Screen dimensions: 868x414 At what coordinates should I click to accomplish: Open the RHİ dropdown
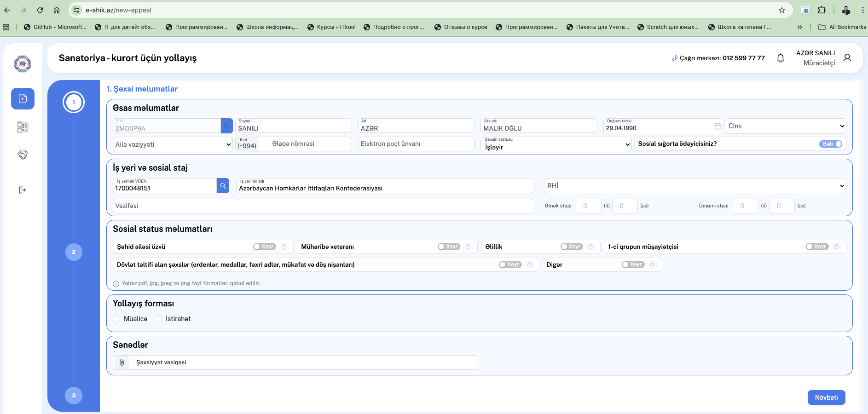point(695,186)
